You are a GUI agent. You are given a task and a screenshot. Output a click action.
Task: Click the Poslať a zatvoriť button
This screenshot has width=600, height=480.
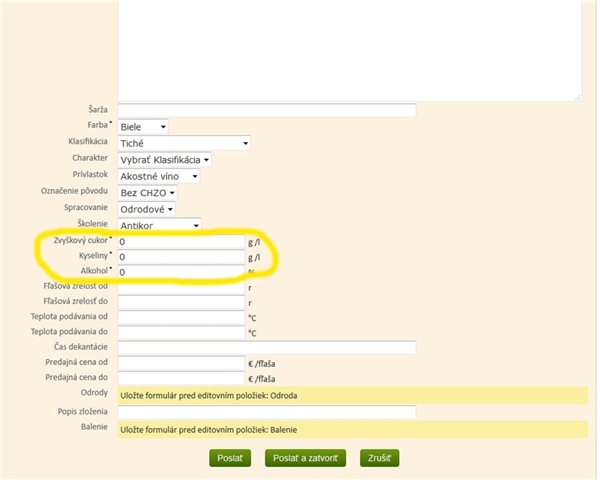(305, 458)
